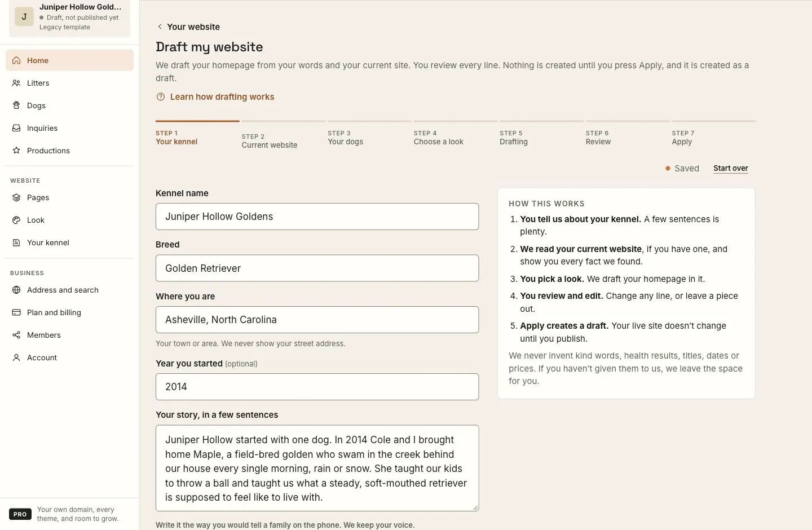
Task: Go to Step 5 Drafting
Action: pyautogui.click(x=541, y=134)
